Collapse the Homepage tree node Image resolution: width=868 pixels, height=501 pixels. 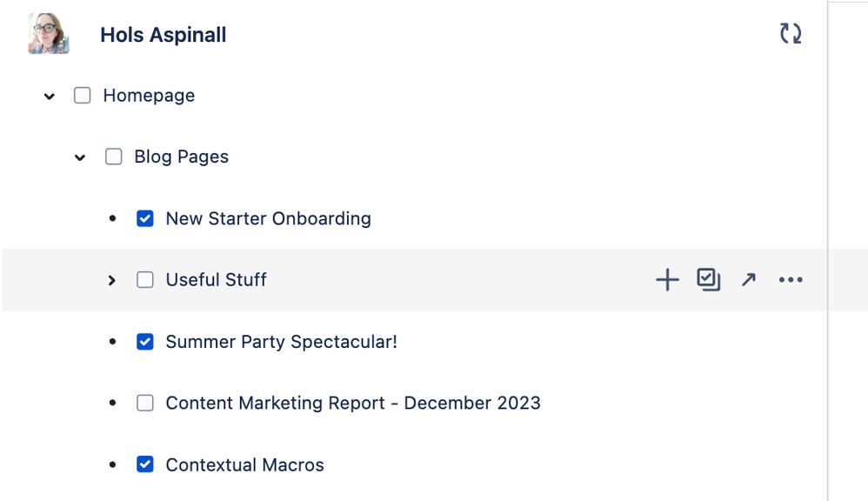(x=49, y=96)
